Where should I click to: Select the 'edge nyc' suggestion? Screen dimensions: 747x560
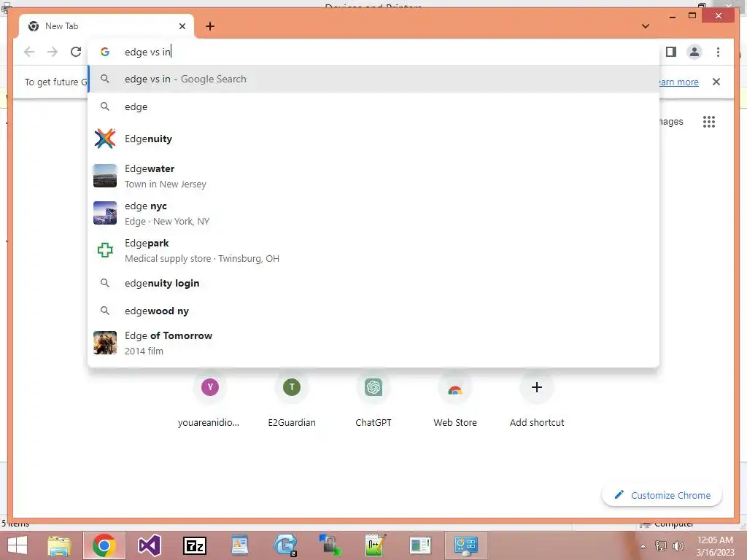click(x=373, y=214)
